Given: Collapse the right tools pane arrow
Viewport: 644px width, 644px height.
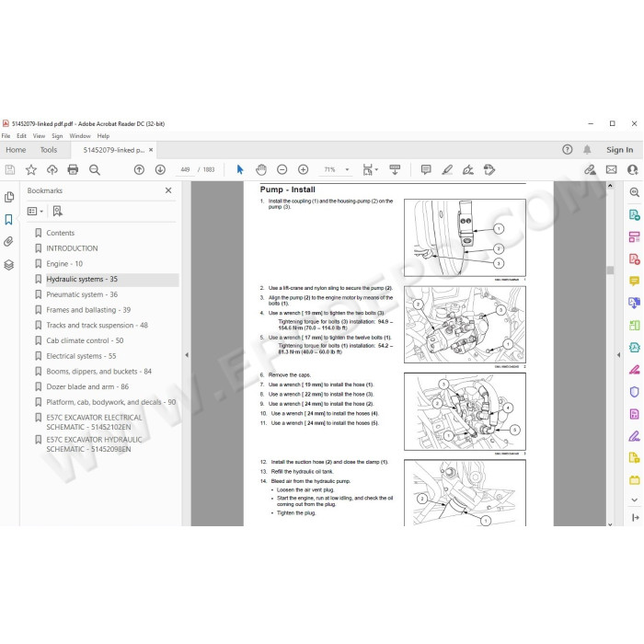Looking at the screenshot, I should pyautogui.click(x=618, y=355).
